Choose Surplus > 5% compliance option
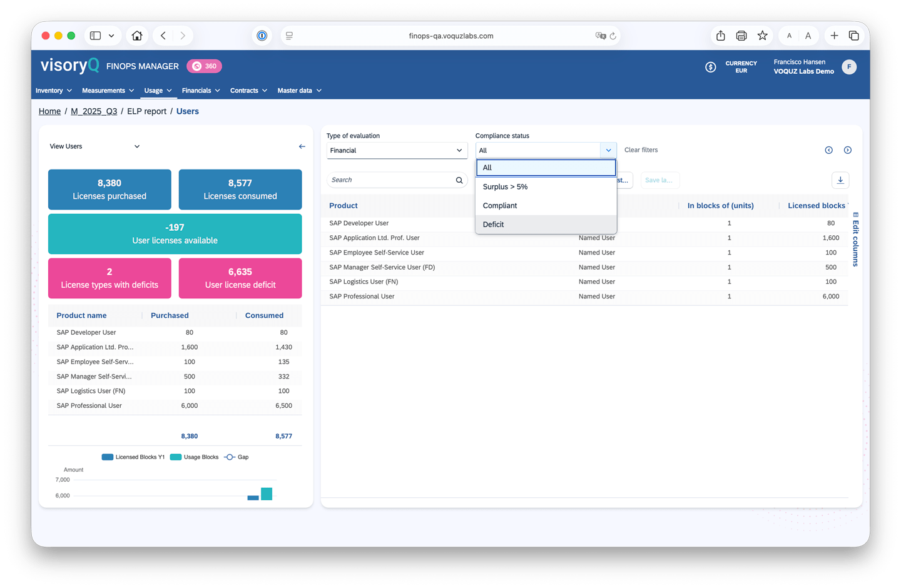Screen dimensions: 901x588 point(546,186)
